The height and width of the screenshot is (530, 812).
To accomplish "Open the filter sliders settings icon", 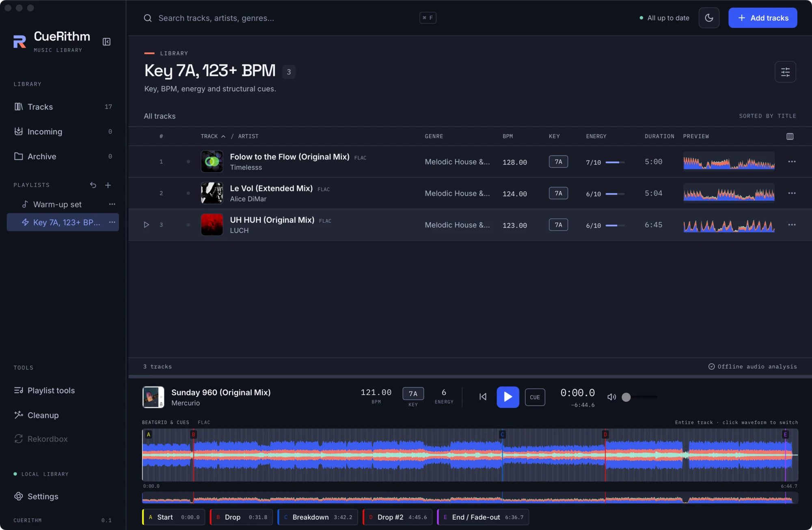I will tap(785, 72).
